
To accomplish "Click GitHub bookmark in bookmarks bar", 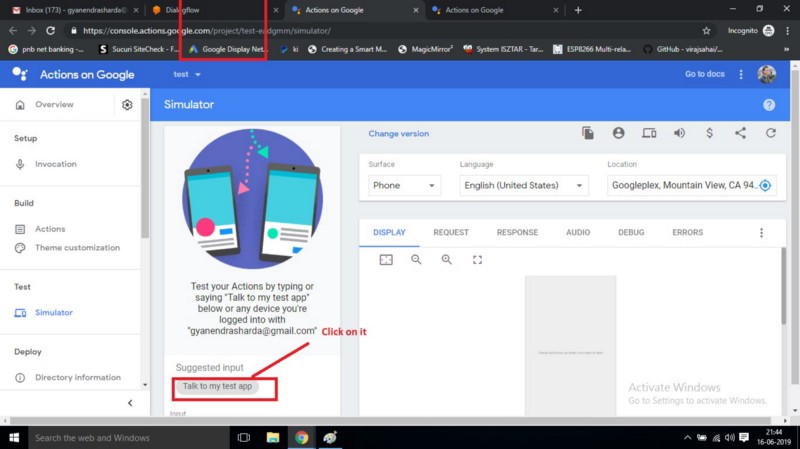I will pos(683,49).
